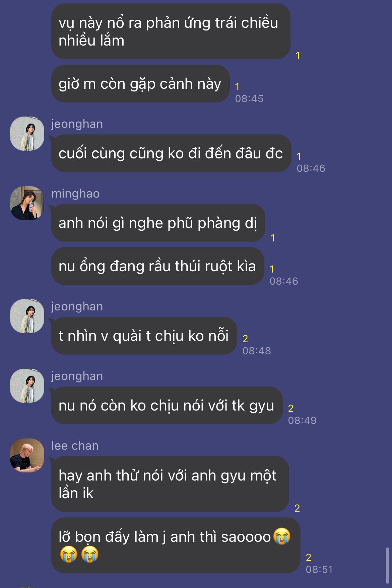Viewport: 392px width, 588px height.
Task: Select message 'cuối cùng cũng ko đi đến đâu đc'
Action: [x=171, y=153]
